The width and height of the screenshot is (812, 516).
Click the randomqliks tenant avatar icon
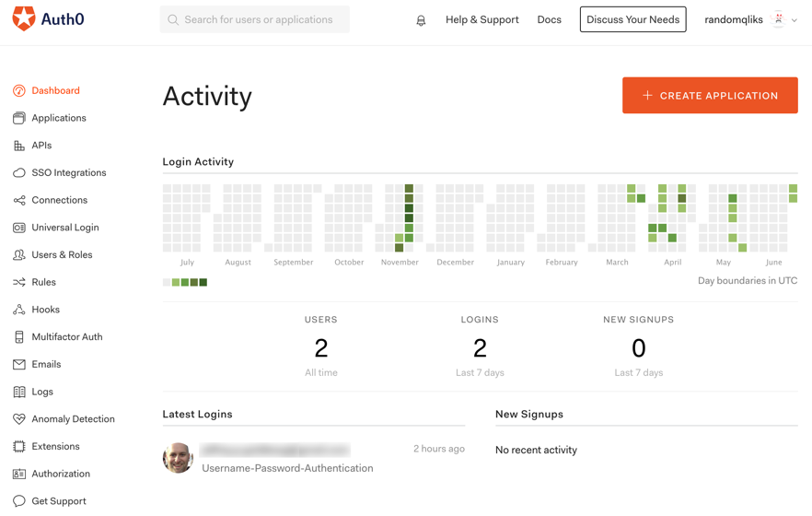pos(778,19)
